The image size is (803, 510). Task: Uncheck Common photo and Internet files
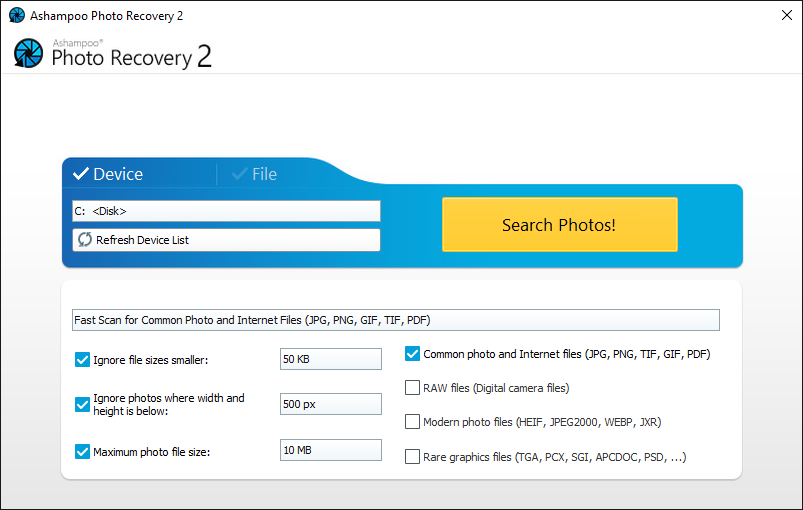412,354
